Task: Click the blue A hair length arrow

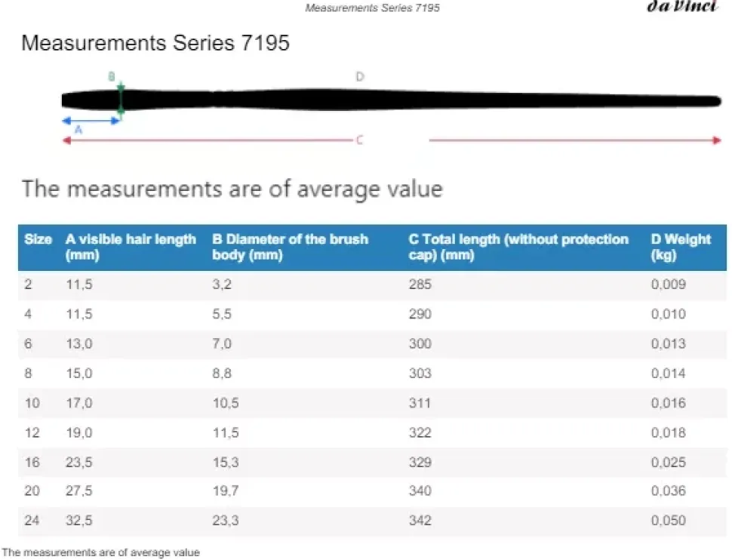Action: [x=91, y=120]
